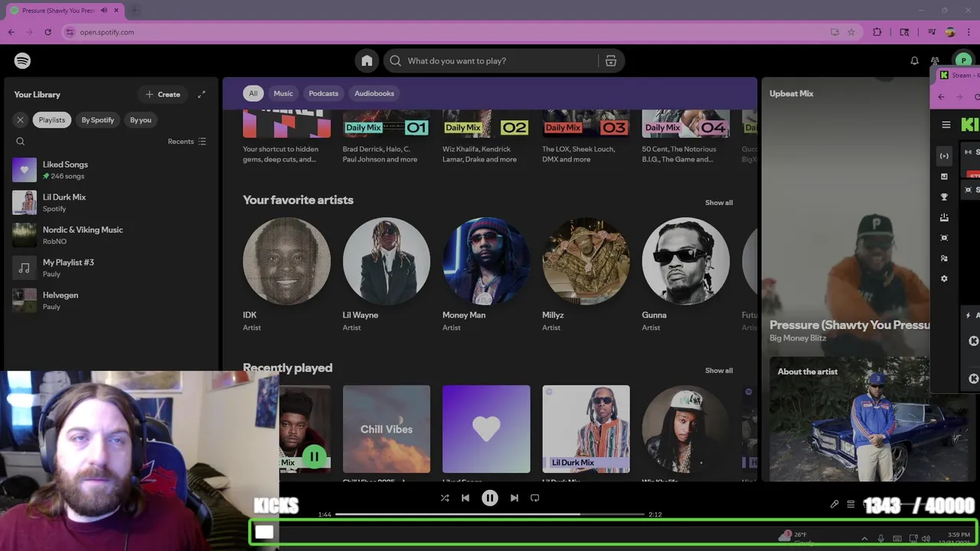Select the Podcasts filter tab
The height and width of the screenshot is (551, 980).
(323, 93)
